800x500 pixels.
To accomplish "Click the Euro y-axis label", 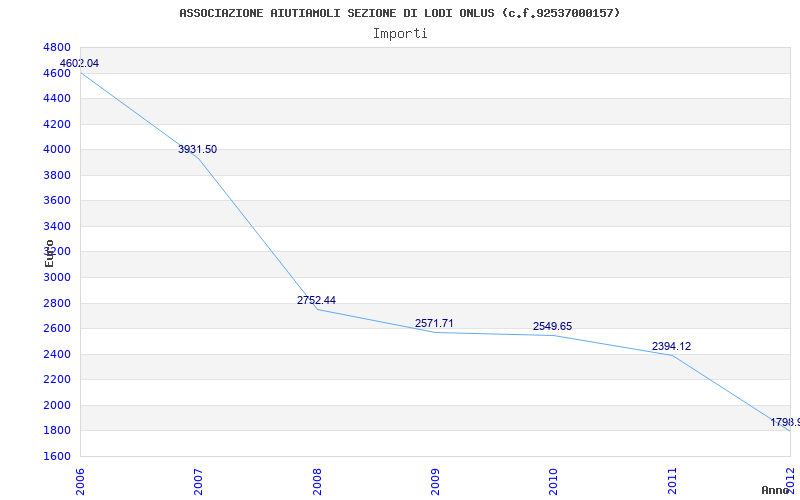I will point(49,254).
